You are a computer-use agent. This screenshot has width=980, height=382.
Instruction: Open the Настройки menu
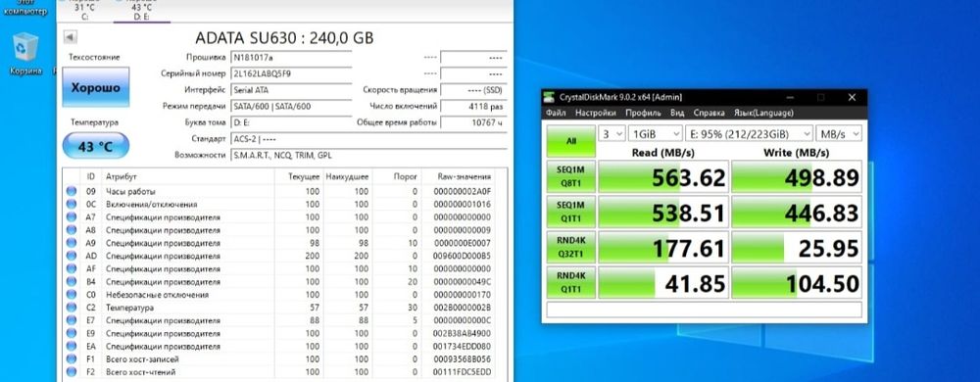click(596, 113)
